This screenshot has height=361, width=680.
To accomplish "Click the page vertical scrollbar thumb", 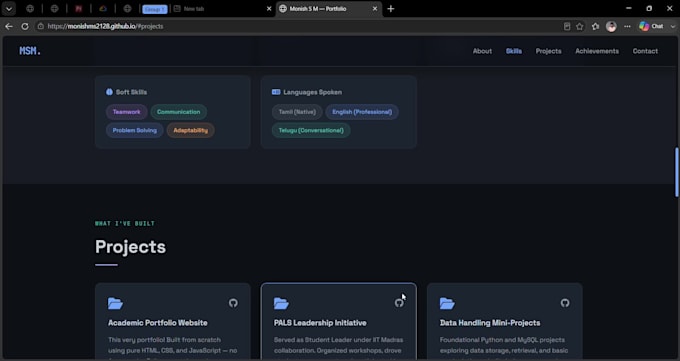I will click(677, 172).
